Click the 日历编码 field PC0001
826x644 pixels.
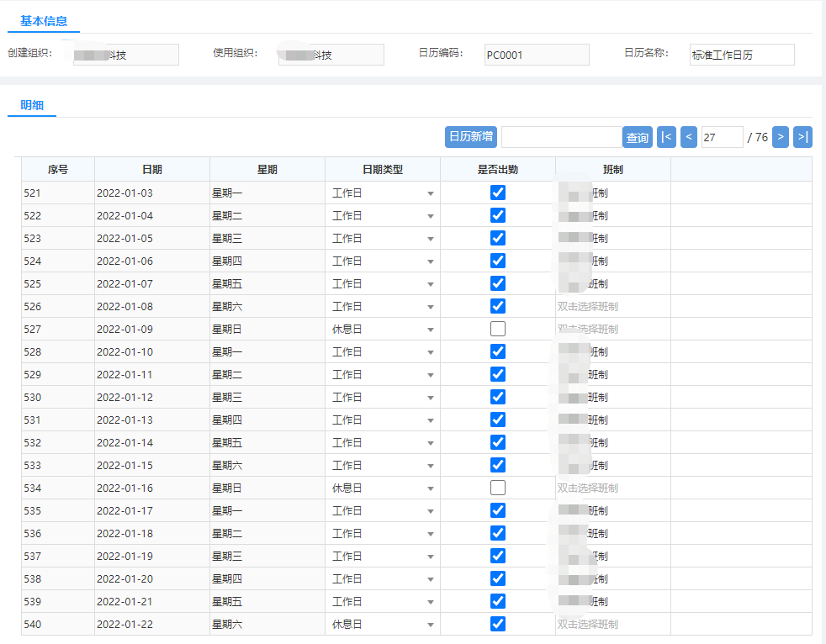pos(537,55)
